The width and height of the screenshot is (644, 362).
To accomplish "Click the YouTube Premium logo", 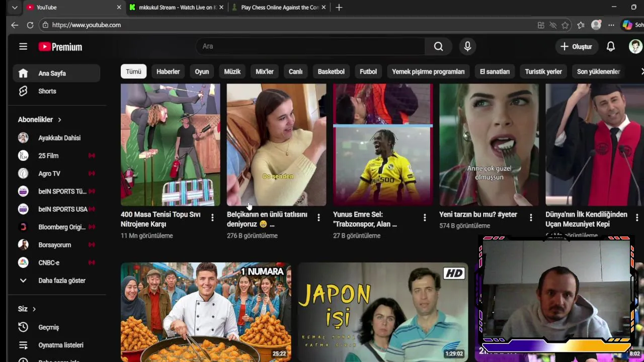I will click(x=60, y=47).
